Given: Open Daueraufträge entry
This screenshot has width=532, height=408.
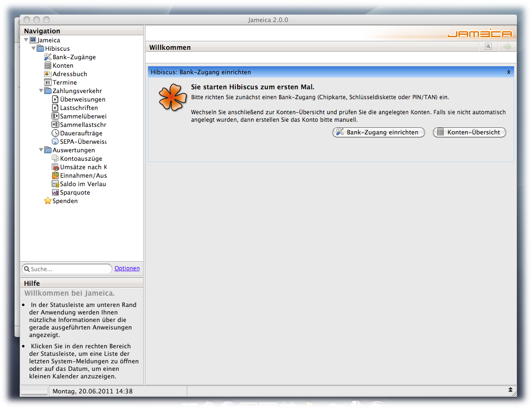Looking at the screenshot, I should pyautogui.click(x=81, y=133).
